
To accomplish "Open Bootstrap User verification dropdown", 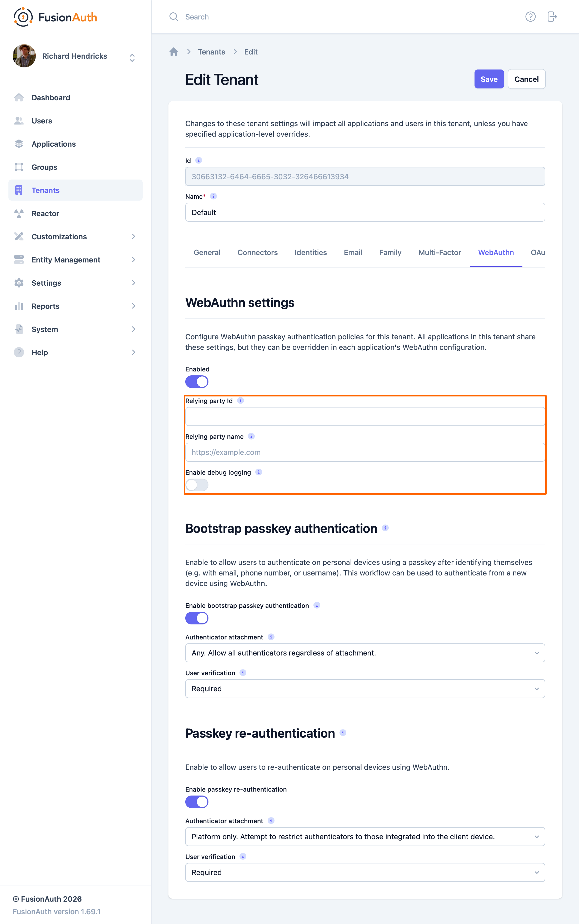I will (x=365, y=688).
